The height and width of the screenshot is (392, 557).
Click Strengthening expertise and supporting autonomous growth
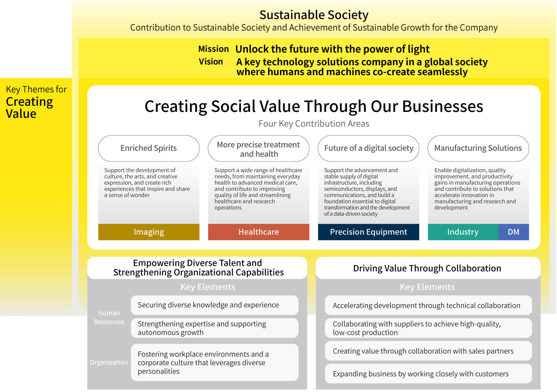point(215,328)
